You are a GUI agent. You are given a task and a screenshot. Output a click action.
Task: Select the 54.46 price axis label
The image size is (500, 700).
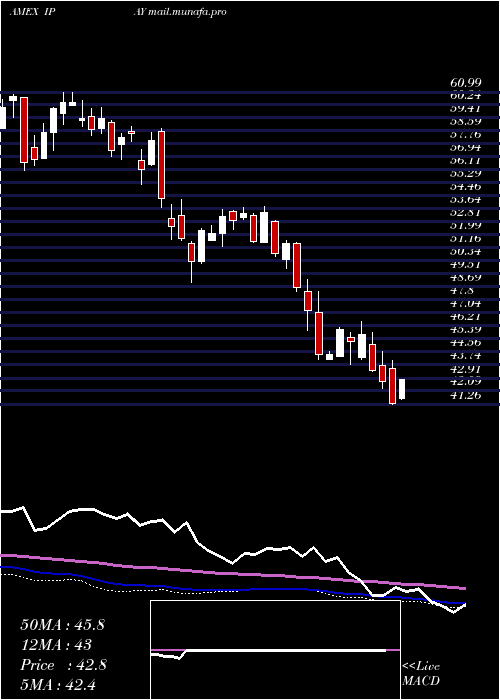tap(465, 187)
